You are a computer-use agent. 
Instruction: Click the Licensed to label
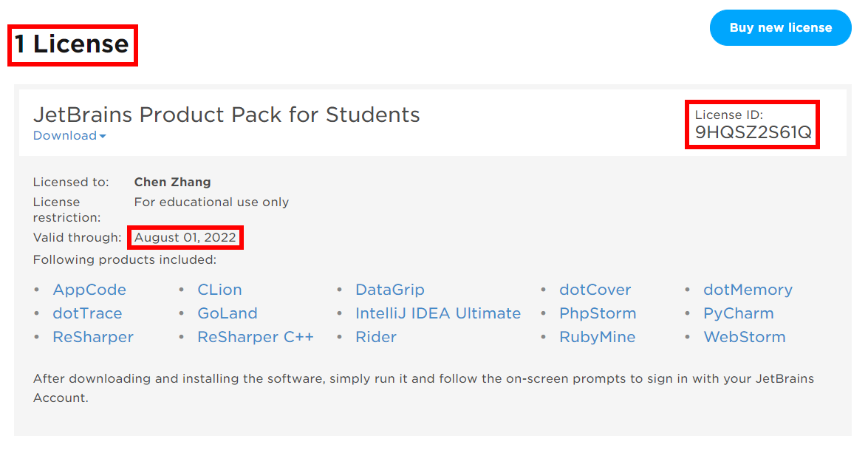tap(71, 182)
